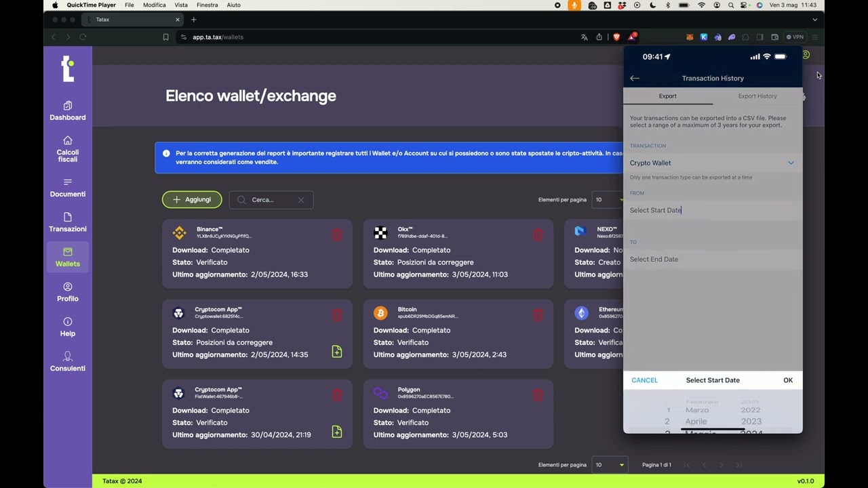Switch to the Export History tab
Image resolution: width=868 pixels, height=488 pixels.
757,96
